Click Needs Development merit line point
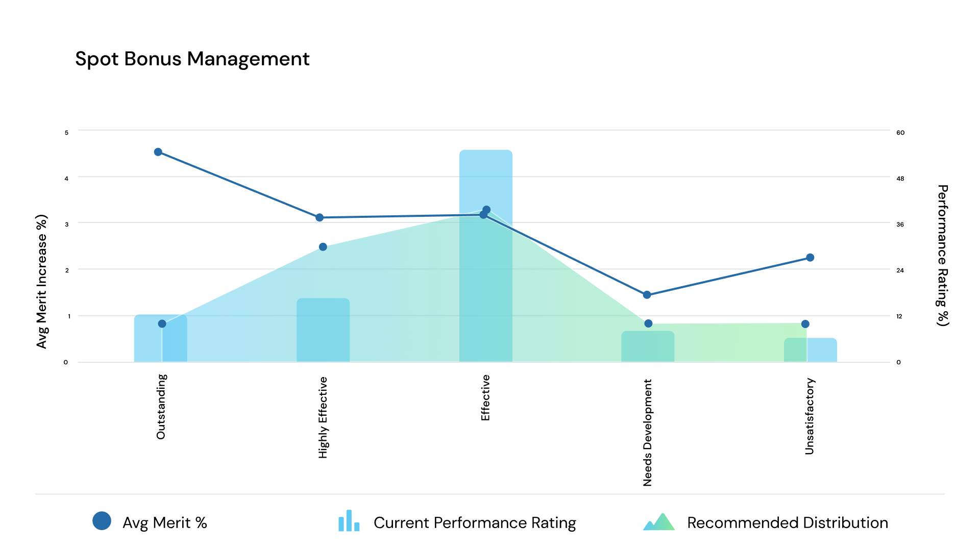The image size is (980, 551). (x=647, y=295)
